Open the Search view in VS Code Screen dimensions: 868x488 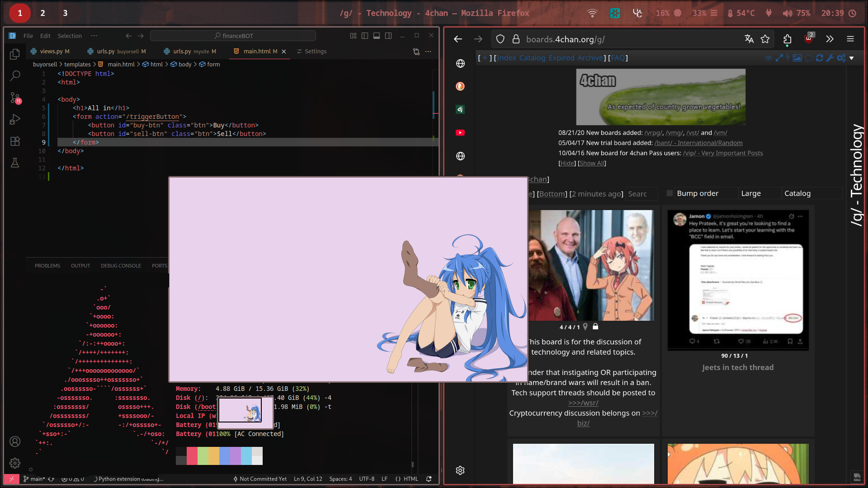15,75
